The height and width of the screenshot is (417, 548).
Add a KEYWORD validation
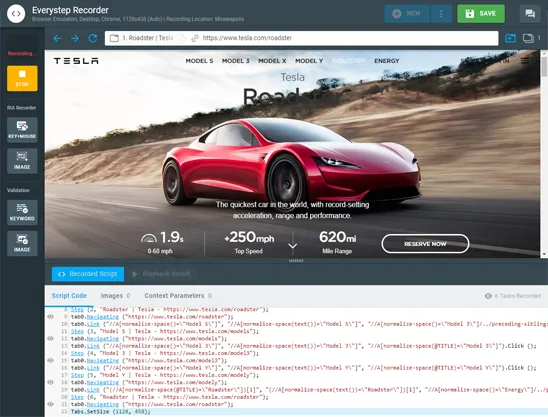click(22, 213)
